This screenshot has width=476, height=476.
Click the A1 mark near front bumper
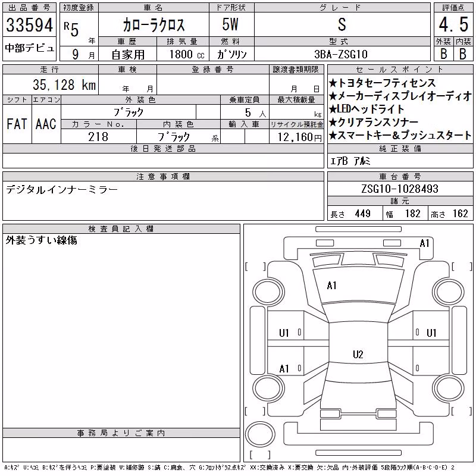tap(424, 243)
